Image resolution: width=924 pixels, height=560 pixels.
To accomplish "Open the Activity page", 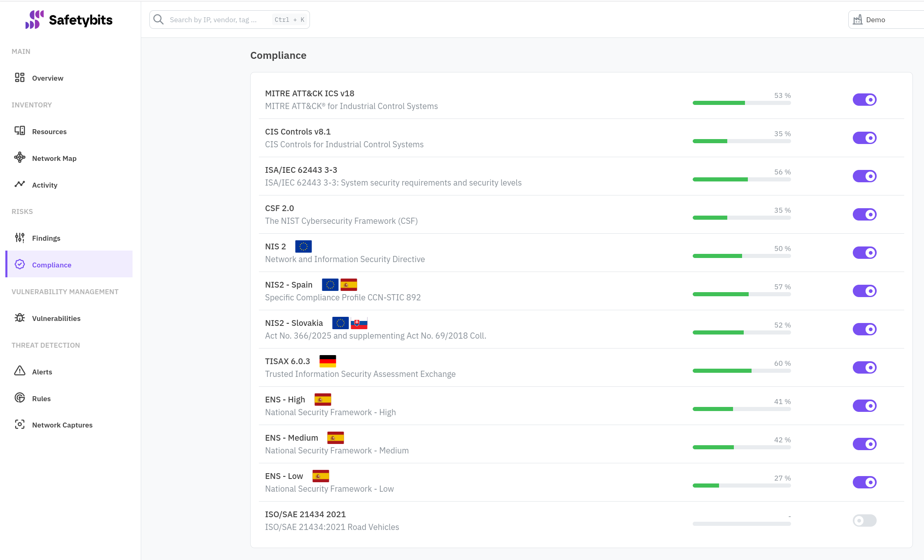I will click(69, 185).
